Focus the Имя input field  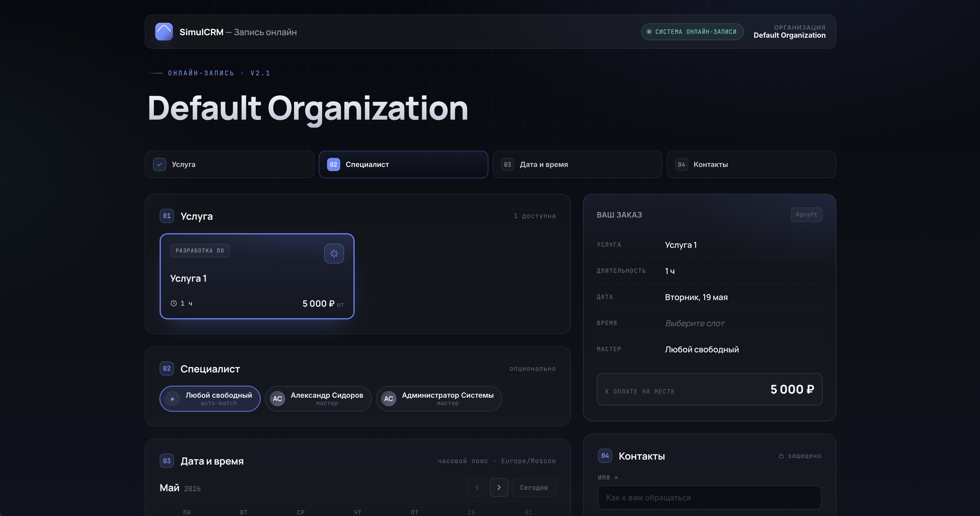[x=709, y=497]
